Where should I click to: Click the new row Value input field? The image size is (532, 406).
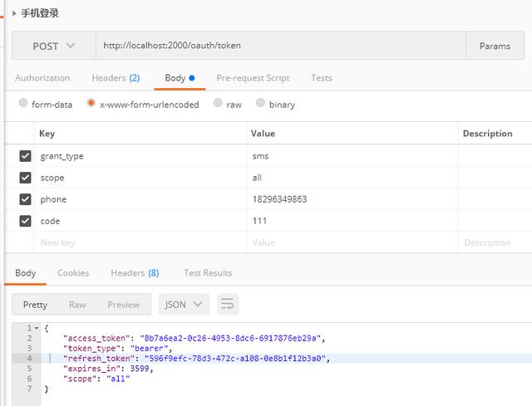tap(352, 242)
